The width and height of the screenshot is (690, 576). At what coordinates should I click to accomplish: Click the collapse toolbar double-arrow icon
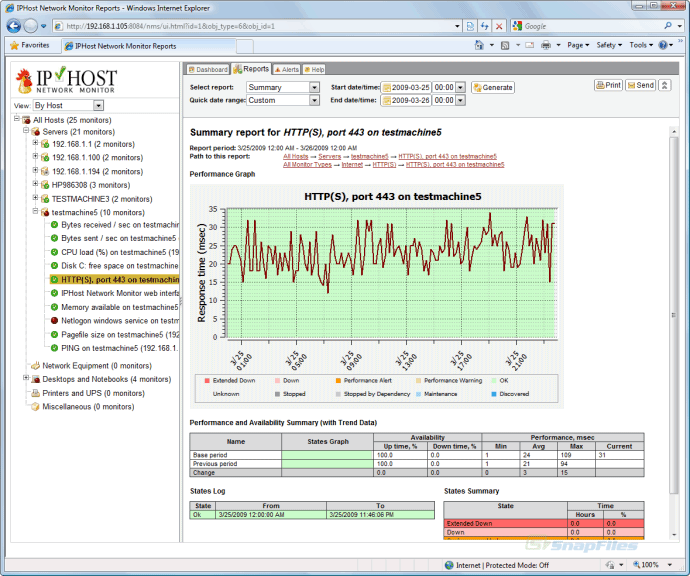tap(665, 86)
